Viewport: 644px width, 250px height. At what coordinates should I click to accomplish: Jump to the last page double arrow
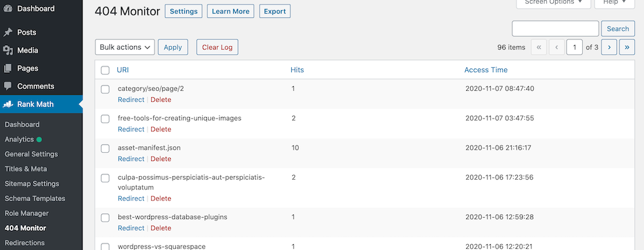coord(627,47)
